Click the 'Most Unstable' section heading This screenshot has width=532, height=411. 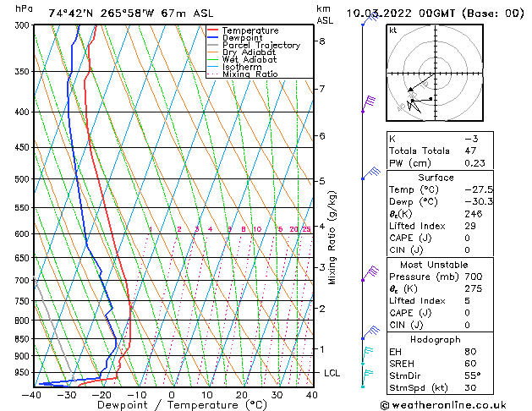click(x=434, y=265)
